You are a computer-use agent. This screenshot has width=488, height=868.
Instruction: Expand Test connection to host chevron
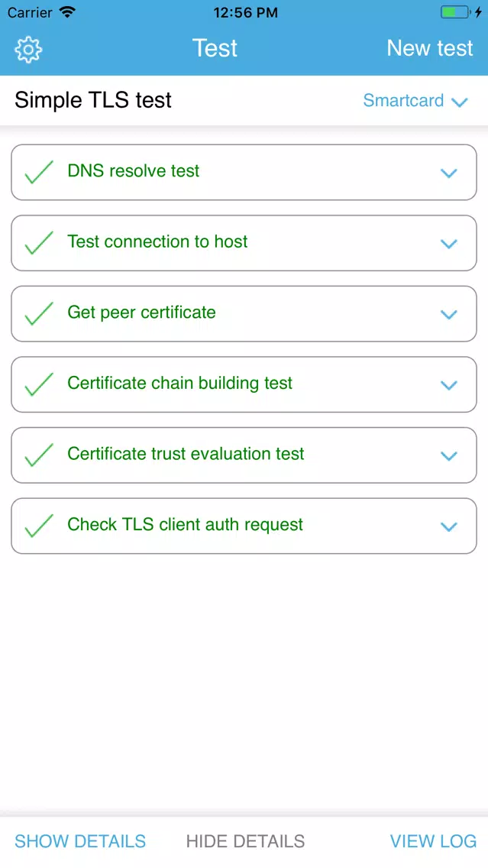449,244
